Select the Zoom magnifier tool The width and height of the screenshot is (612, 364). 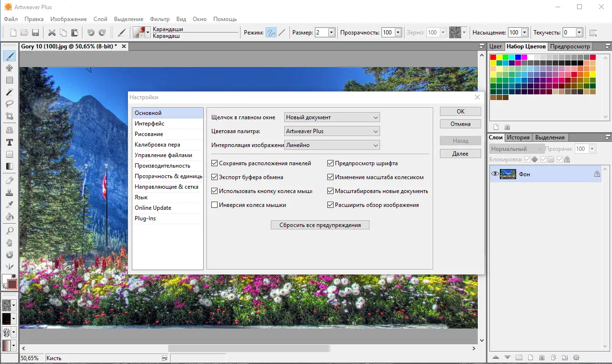(x=9, y=230)
